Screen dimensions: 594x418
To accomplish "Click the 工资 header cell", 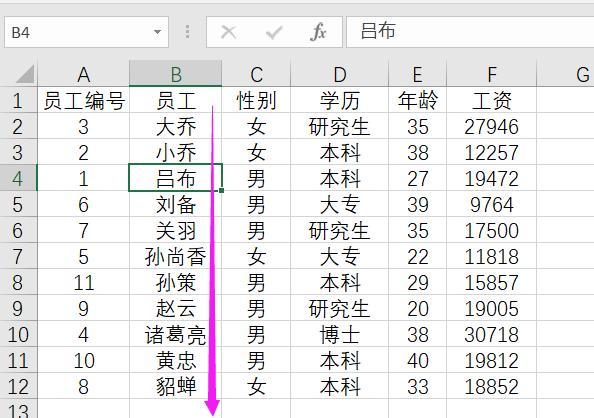I will click(491, 100).
